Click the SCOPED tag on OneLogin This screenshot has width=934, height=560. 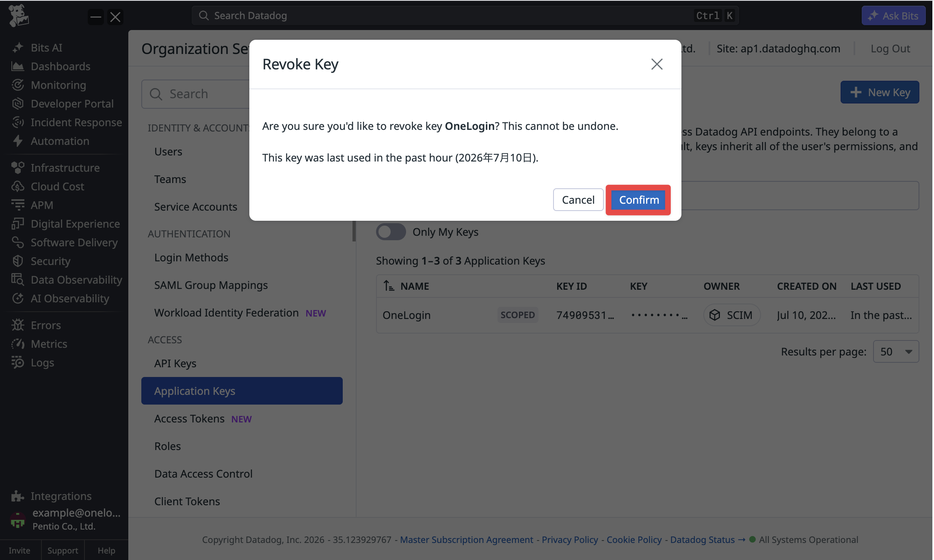(x=517, y=315)
